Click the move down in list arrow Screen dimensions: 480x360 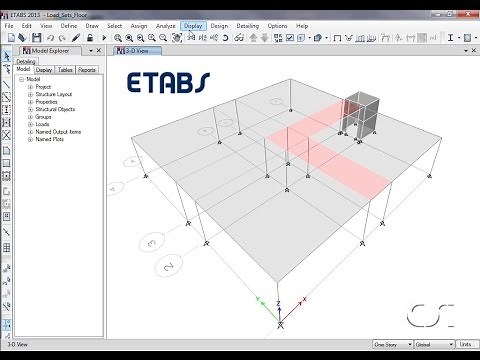coord(265,38)
